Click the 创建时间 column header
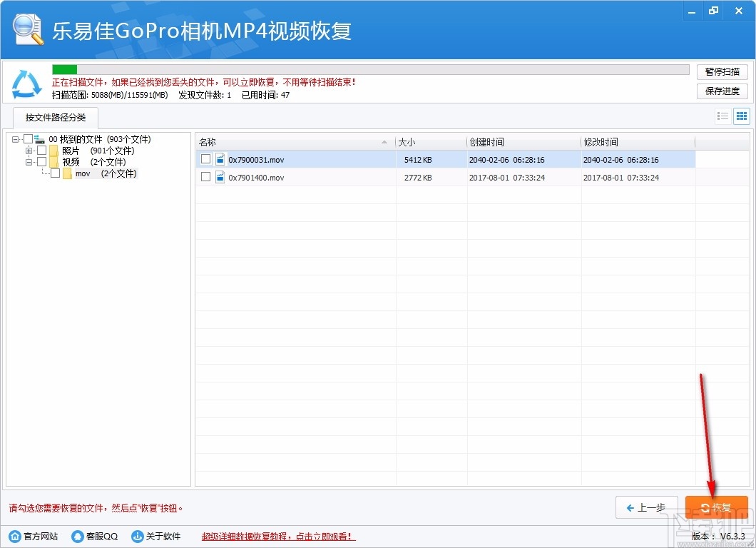The height and width of the screenshot is (548, 756). 523,142
